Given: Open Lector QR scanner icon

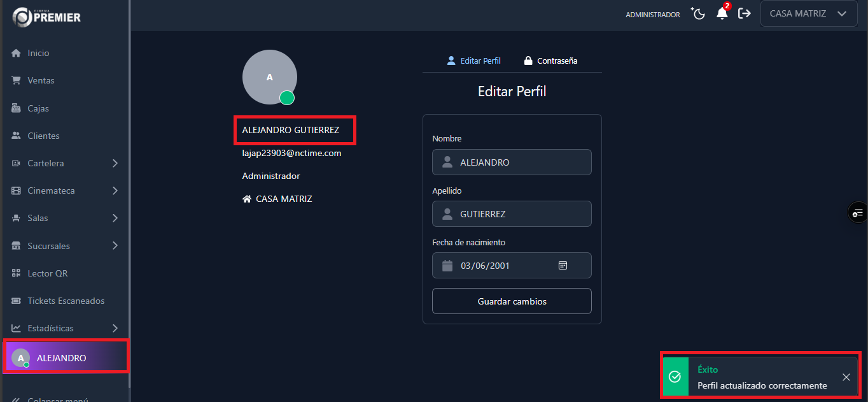Looking at the screenshot, I should coord(17,273).
